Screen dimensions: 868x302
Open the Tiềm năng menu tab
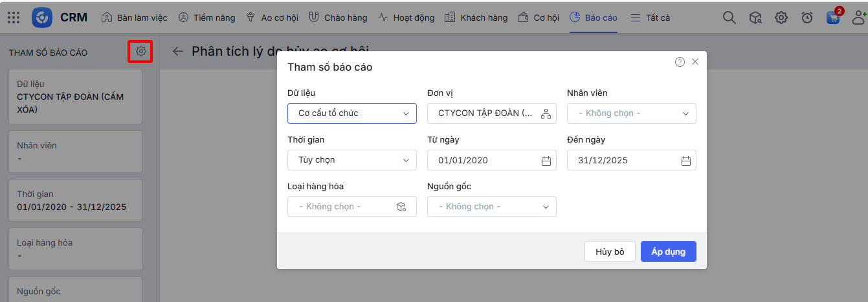click(206, 17)
